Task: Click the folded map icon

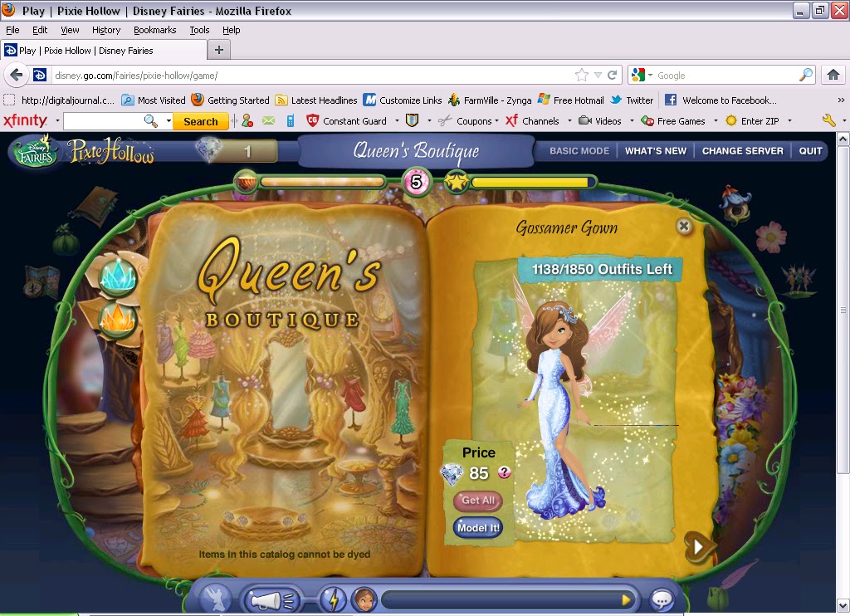Action: pyautogui.click(x=42, y=281)
